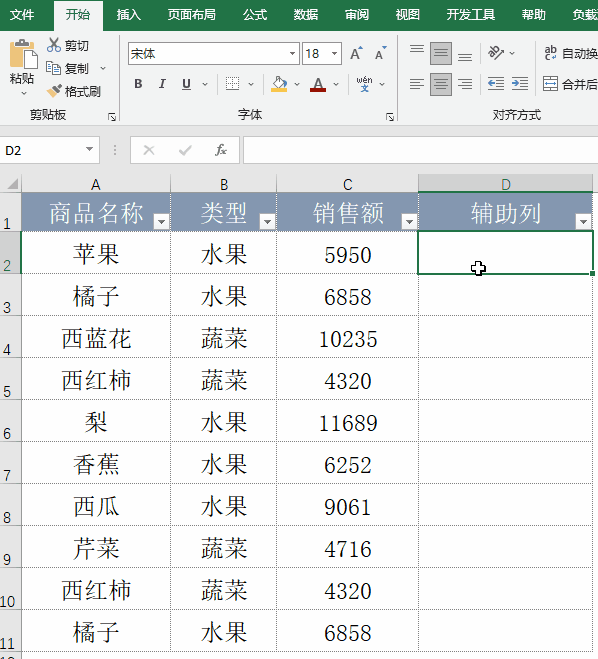The height and width of the screenshot is (659, 598).
Task: Toggle middle vertical alignment
Action: (x=441, y=53)
